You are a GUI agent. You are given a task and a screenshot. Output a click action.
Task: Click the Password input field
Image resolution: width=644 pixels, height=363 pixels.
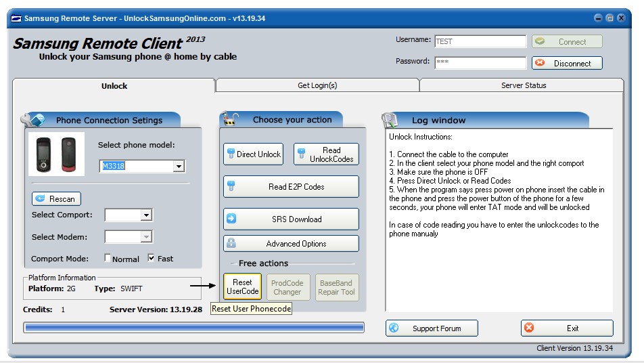(480, 62)
